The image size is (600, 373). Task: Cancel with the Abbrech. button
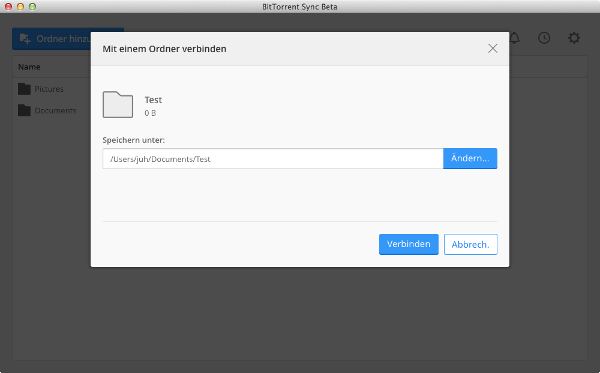pyautogui.click(x=471, y=244)
